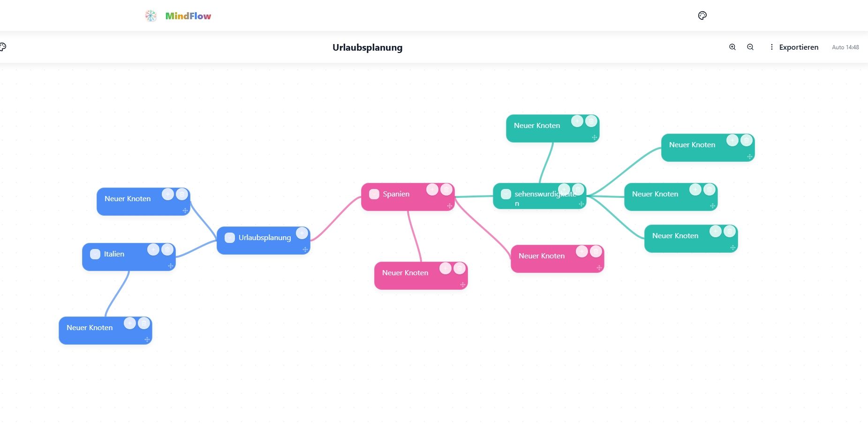Select the Spanien node label
This screenshot has width=868, height=430.
396,194
